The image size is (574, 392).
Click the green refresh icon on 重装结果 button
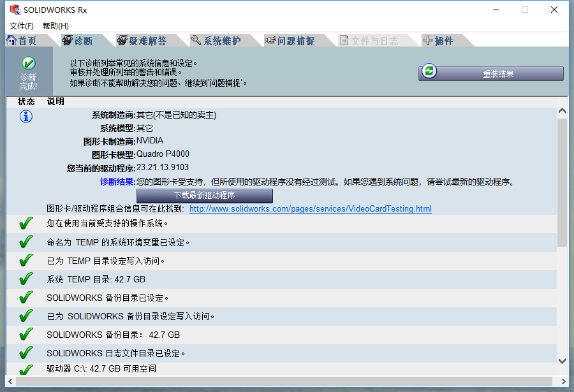coord(429,71)
